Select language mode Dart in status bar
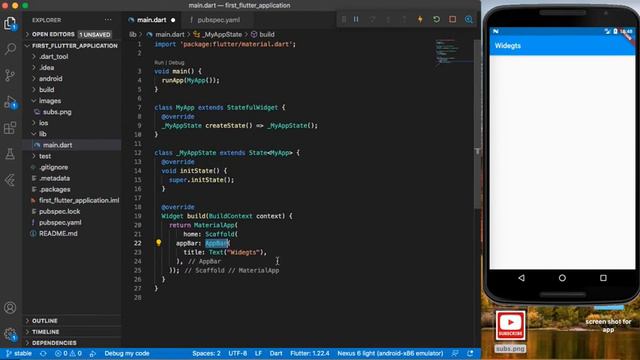Viewport: 640px width, 360px height. [x=276, y=353]
